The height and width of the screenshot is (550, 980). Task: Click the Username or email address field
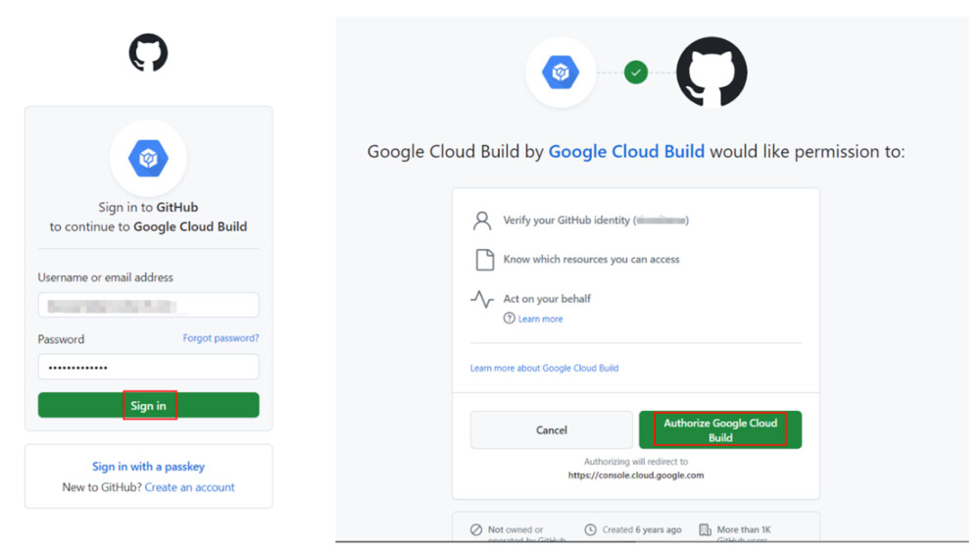[148, 305]
